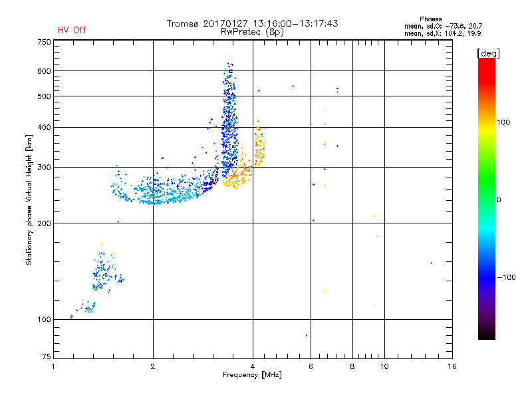Click the colorbar tick label '100'
This screenshot has height=399, width=532.
pyautogui.click(x=503, y=122)
